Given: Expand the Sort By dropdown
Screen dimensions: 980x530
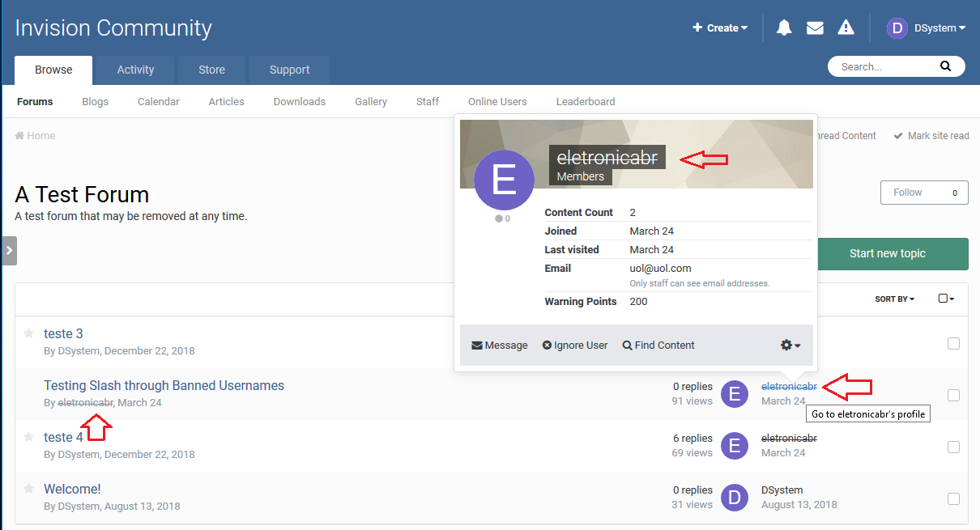Looking at the screenshot, I should pos(894,299).
